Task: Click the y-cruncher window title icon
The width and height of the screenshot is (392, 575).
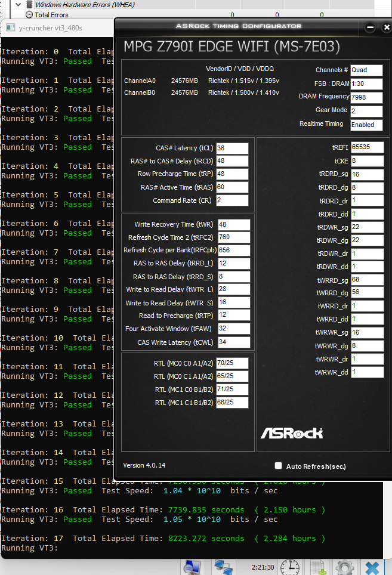Action: tap(11, 28)
